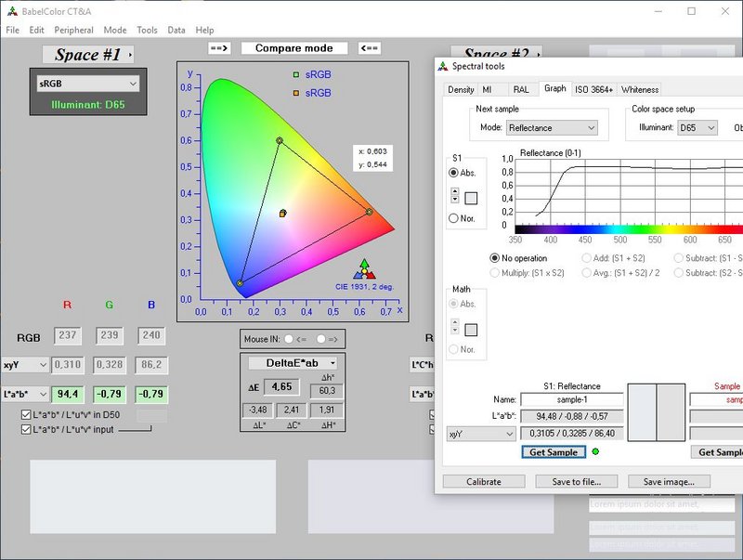
Task: Open the Mode menu
Action: click(115, 30)
